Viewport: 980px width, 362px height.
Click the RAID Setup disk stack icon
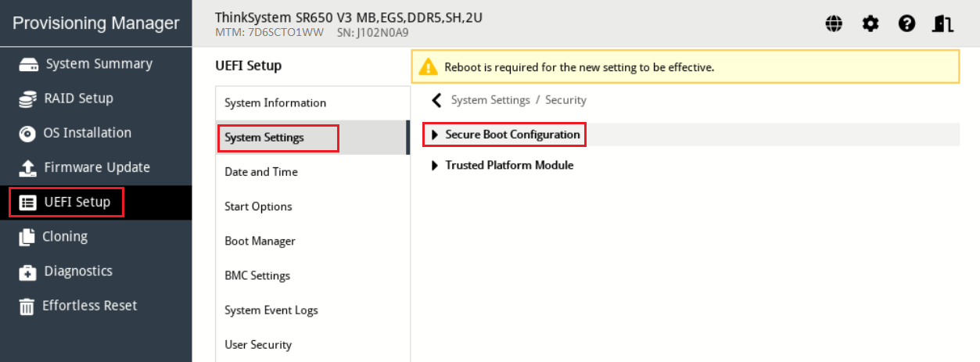click(28, 99)
